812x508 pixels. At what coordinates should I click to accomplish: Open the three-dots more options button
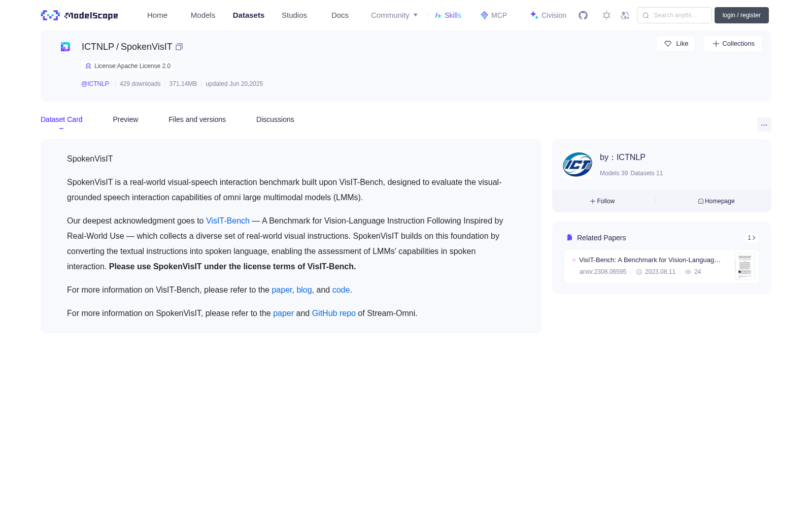[764, 124]
